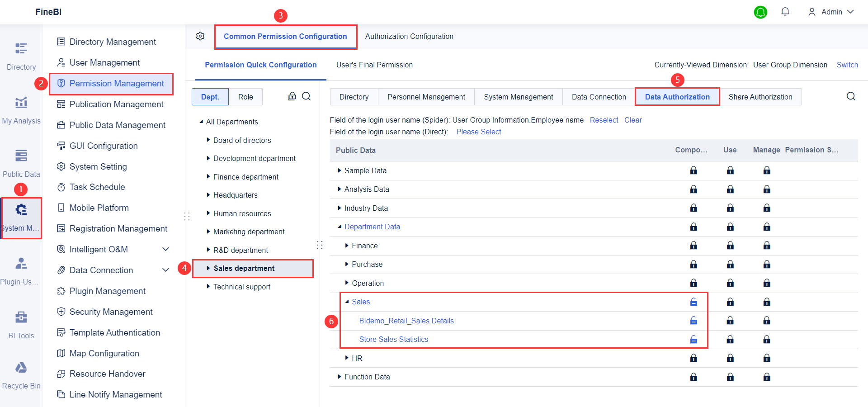
Task: Collapse the Department Data section
Action: point(339,227)
